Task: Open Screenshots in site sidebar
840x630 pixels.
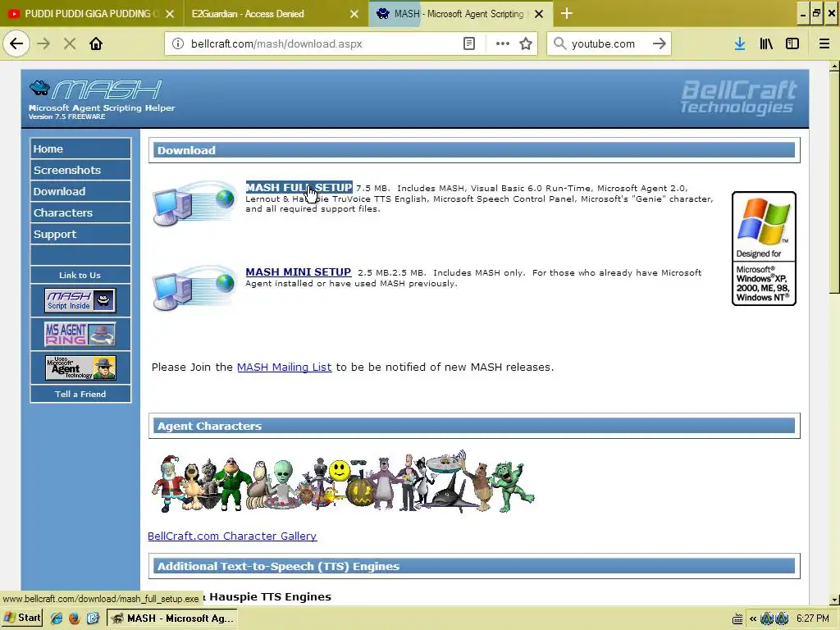Action: point(80,170)
